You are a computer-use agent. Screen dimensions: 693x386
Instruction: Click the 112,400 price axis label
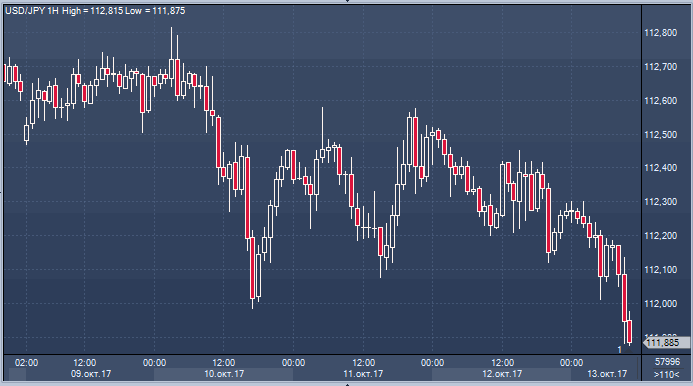pos(660,168)
